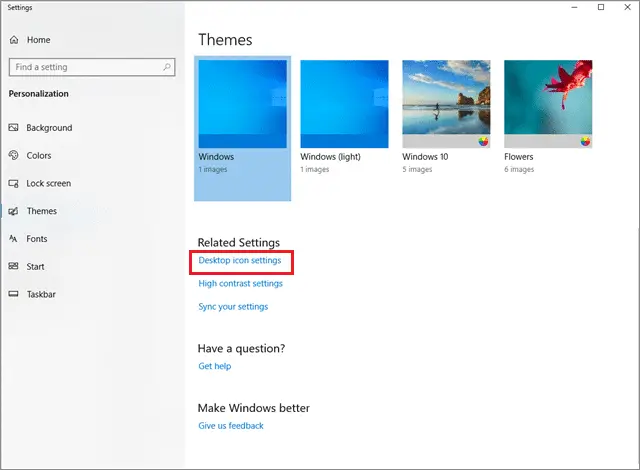Open Desktop icon settings link
Screen dimensions: 640x470
pyautogui.click(x=240, y=260)
